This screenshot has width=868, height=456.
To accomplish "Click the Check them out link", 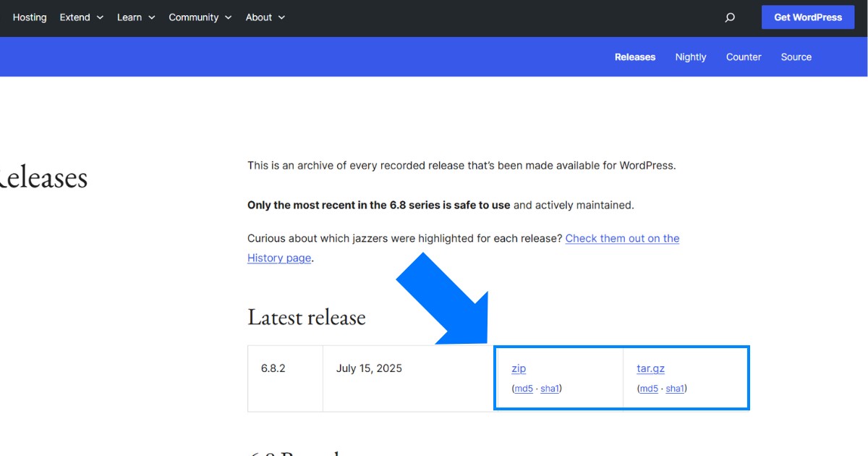I will 622,237.
